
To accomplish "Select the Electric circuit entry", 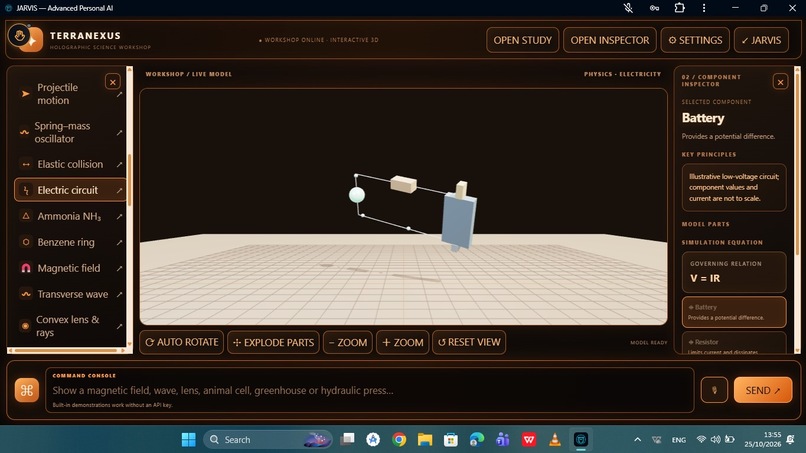I will (69, 190).
